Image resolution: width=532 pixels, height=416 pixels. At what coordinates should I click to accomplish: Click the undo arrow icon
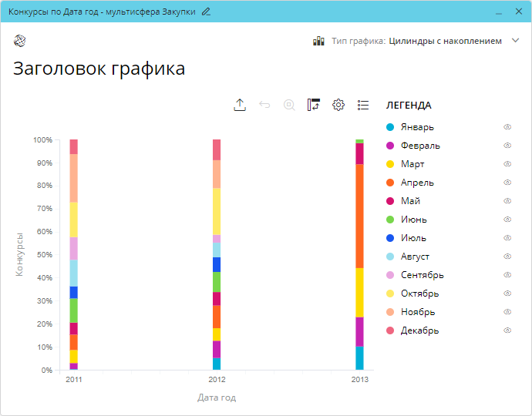pyautogui.click(x=264, y=106)
